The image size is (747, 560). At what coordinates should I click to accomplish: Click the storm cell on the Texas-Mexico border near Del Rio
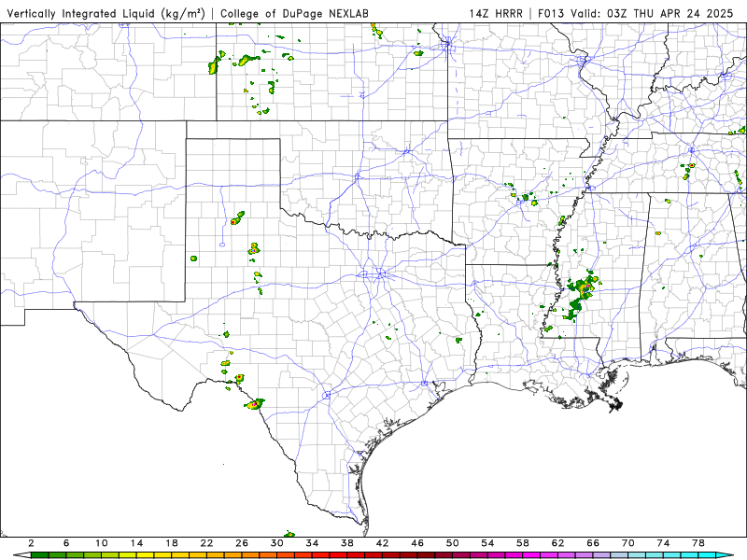(255, 404)
